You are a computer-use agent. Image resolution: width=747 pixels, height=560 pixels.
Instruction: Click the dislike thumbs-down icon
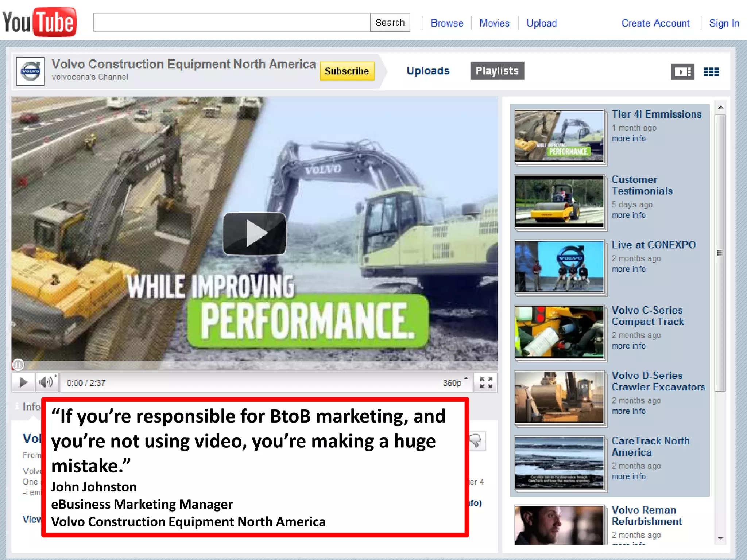476,441
